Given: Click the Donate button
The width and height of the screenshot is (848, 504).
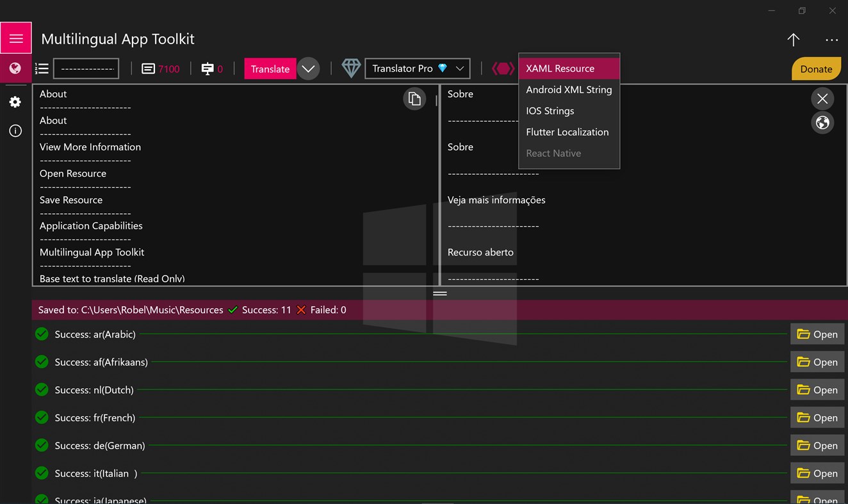Looking at the screenshot, I should pyautogui.click(x=816, y=69).
